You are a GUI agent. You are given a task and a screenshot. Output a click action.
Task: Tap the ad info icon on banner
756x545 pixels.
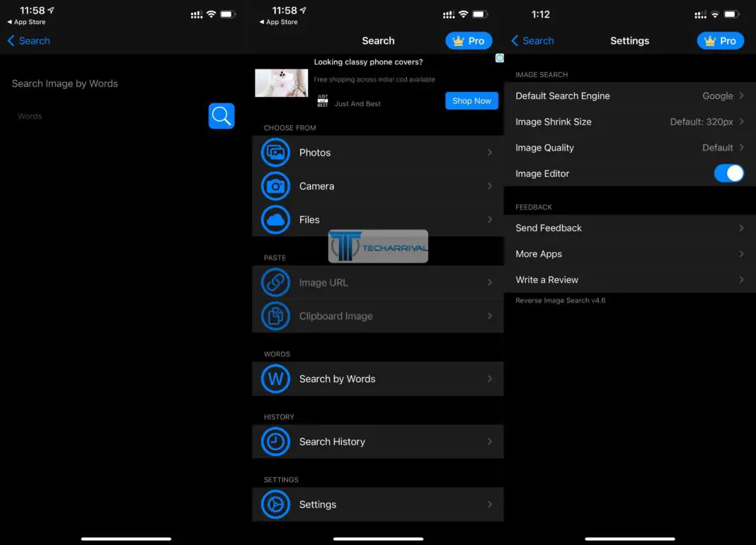pyautogui.click(x=500, y=58)
